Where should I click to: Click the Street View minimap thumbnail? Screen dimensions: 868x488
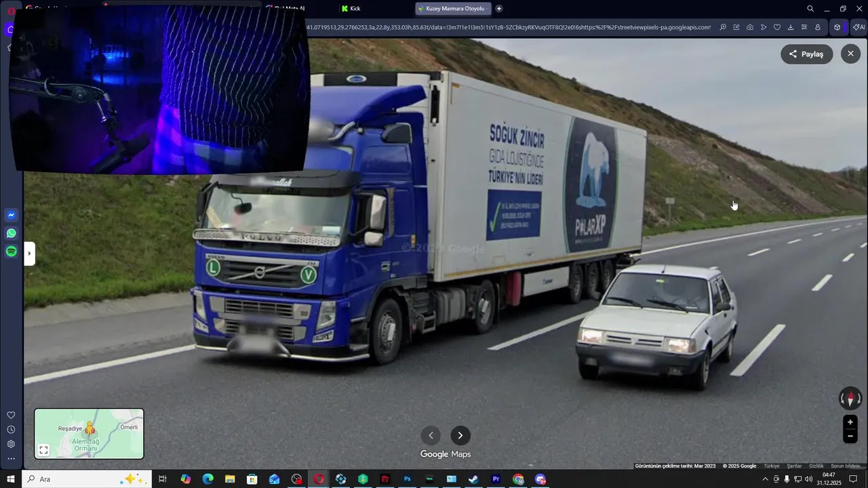pyautogui.click(x=89, y=434)
